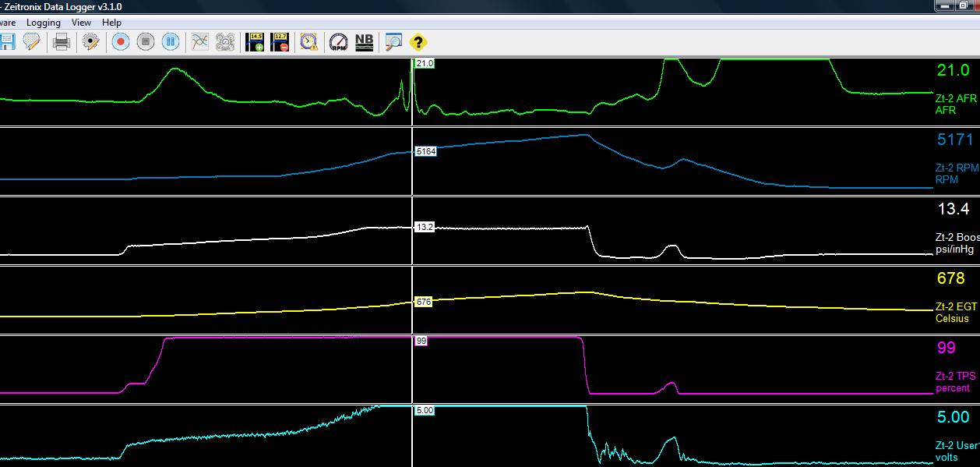Open the gauges dashboard view icon
Viewport: 980px width, 467px height.
coord(225,42)
